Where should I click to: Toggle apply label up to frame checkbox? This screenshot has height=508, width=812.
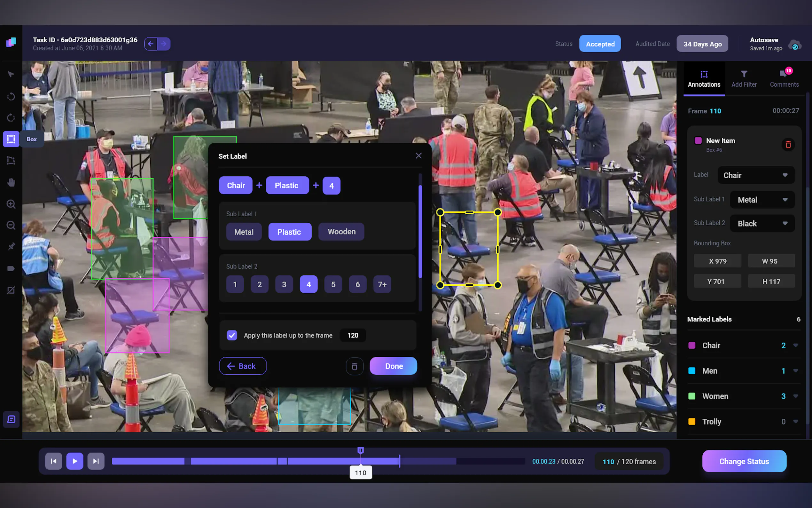(x=232, y=335)
